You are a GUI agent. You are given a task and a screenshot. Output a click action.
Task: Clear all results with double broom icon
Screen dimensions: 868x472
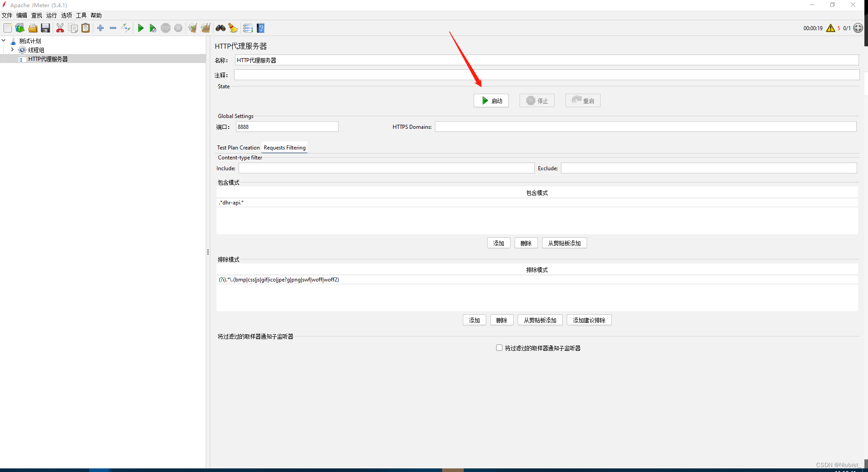click(206, 28)
